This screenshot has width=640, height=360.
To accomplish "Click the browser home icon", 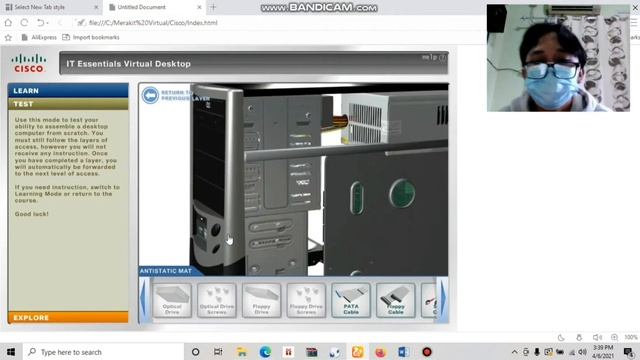I will tap(8, 23).
